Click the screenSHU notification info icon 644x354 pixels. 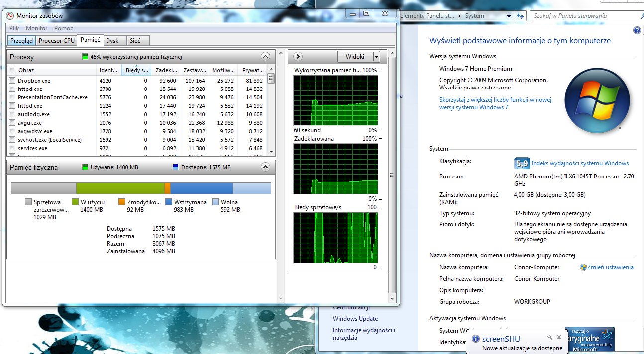476,339
